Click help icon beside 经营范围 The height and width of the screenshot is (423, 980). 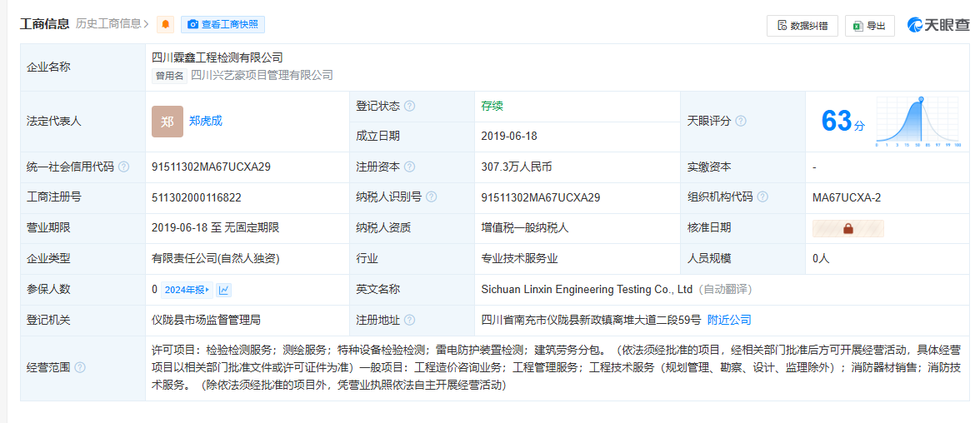pos(80,367)
